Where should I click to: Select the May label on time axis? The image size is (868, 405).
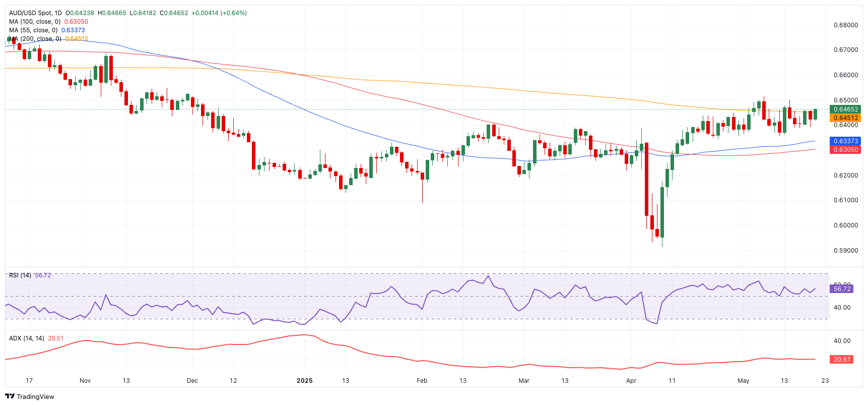click(x=743, y=381)
